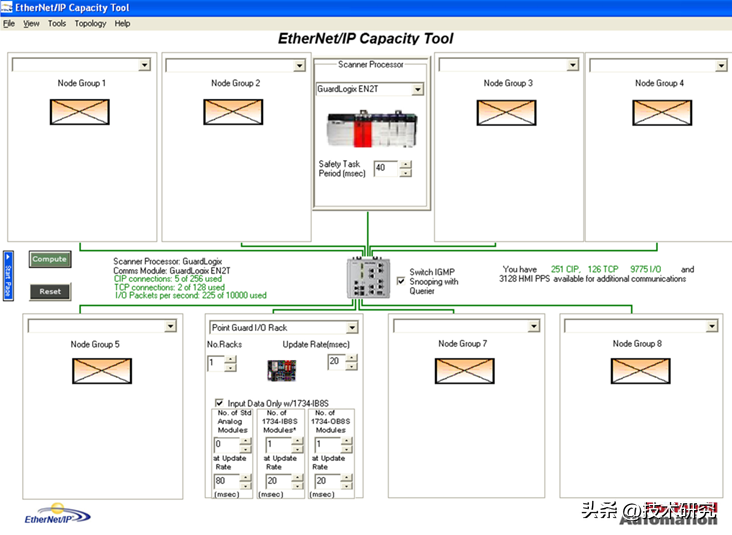Click the Node Group 5 placeholder icon
Image resolution: width=732 pixels, height=535 pixels.
coord(101,371)
